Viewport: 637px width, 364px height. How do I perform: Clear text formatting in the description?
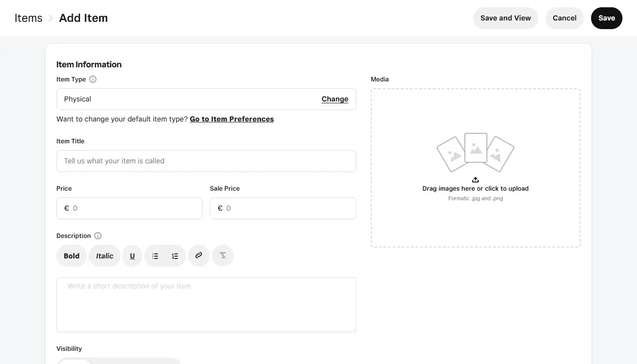[x=222, y=256]
